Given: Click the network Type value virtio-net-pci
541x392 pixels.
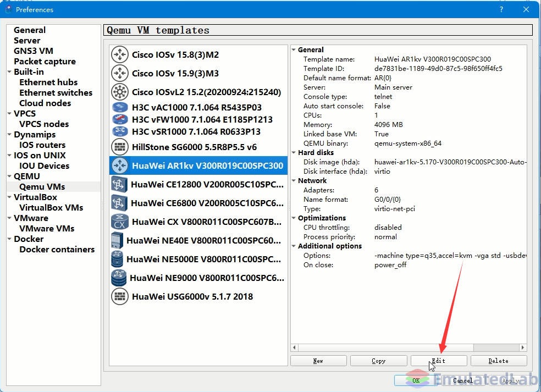Looking at the screenshot, I should (395, 209).
